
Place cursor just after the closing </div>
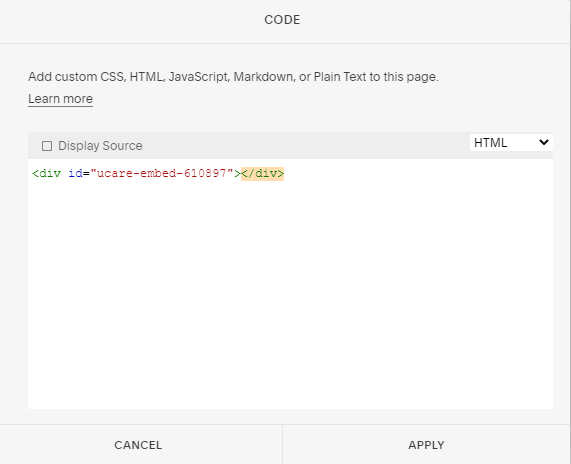[285, 173]
